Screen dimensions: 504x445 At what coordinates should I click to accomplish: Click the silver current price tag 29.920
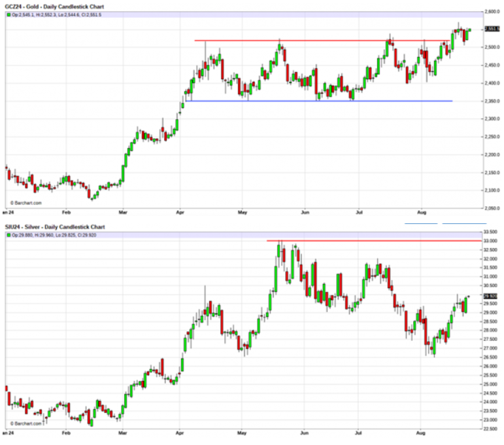(x=492, y=296)
